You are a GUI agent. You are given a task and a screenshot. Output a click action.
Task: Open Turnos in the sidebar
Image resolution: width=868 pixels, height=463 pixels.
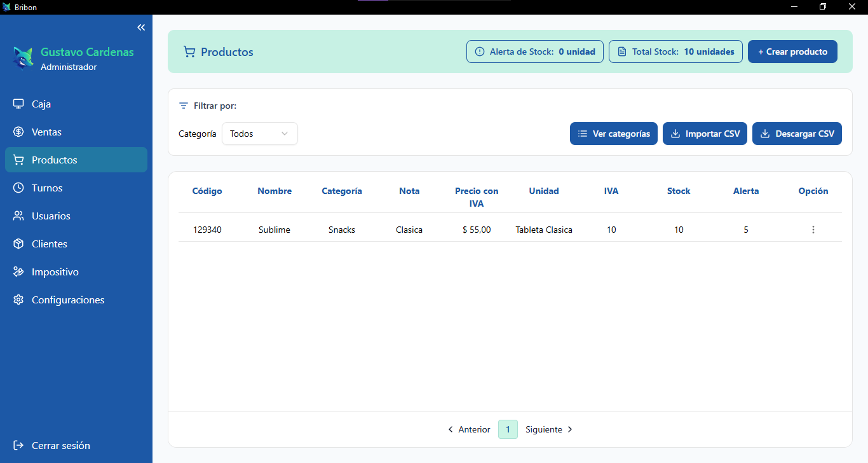[x=47, y=188]
